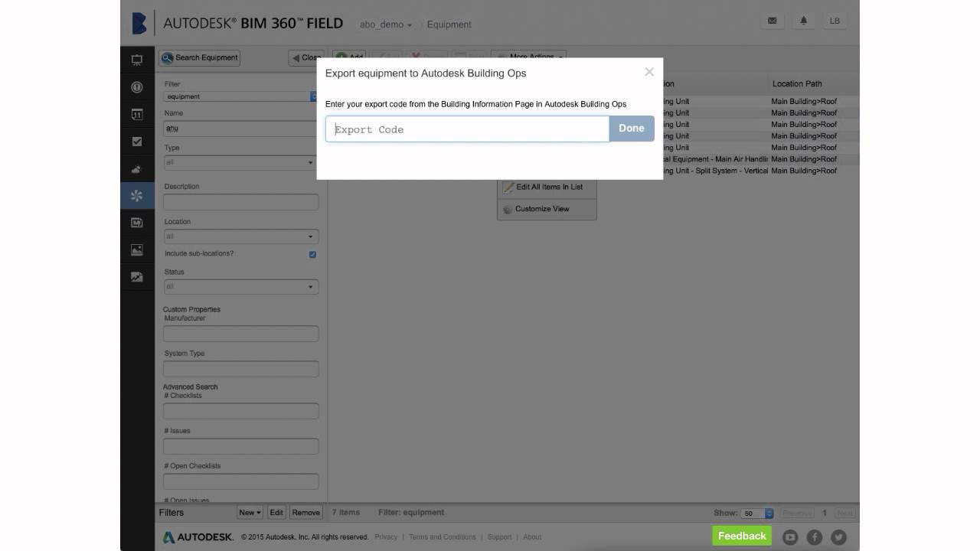Open the Reports chart sidebar icon
980x551 pixels.
pyautogui.click(x=137, y=277)
